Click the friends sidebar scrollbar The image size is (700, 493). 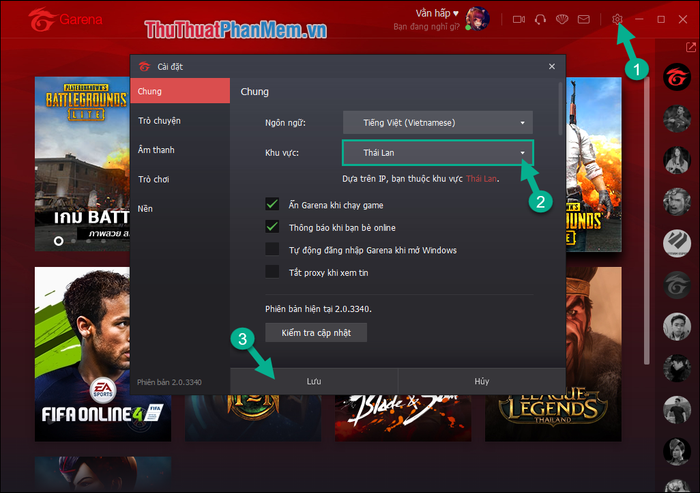pyautogui.click(x=646, y=221)
